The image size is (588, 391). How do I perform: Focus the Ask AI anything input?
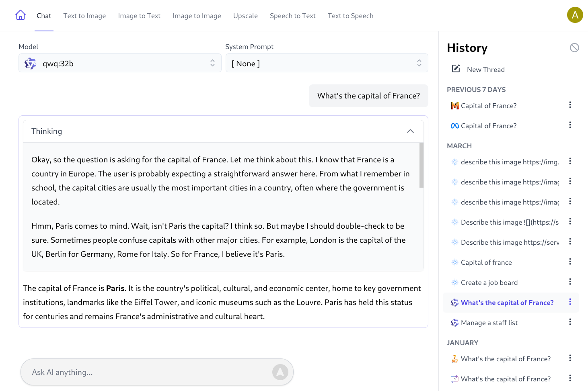149,372
